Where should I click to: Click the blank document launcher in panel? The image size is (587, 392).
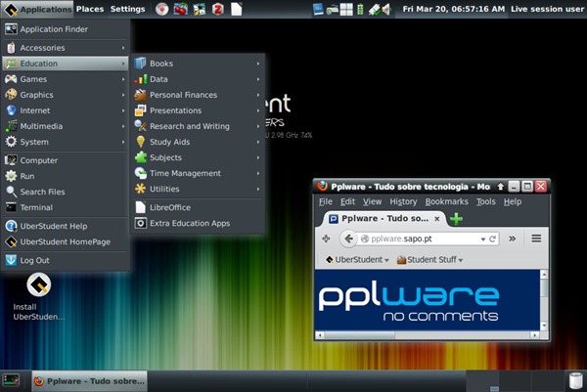[237, 9]
